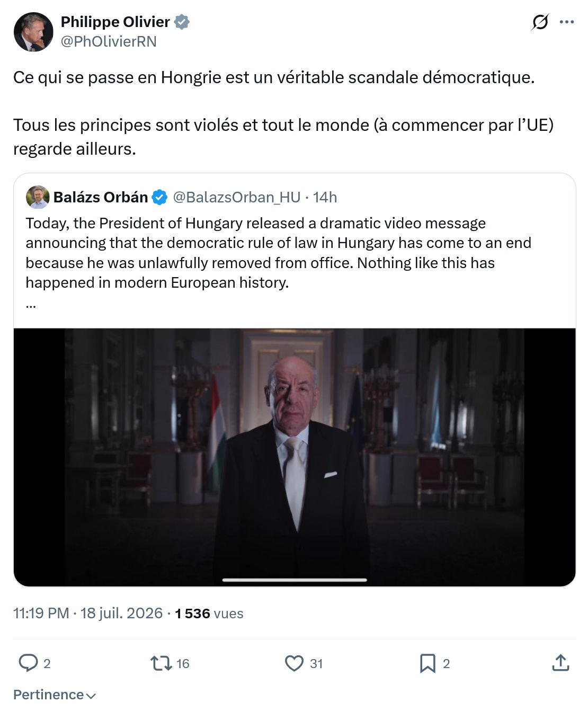This screenshot has width=588, height=711.
Task: Repost this tweet using retweet icon
Action: 161,663
